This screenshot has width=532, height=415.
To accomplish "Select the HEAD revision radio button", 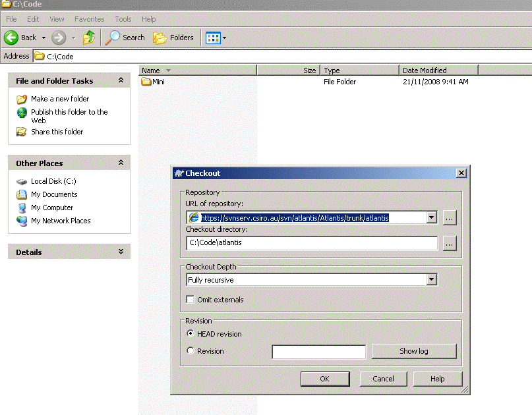I will [x=191, y=334].
